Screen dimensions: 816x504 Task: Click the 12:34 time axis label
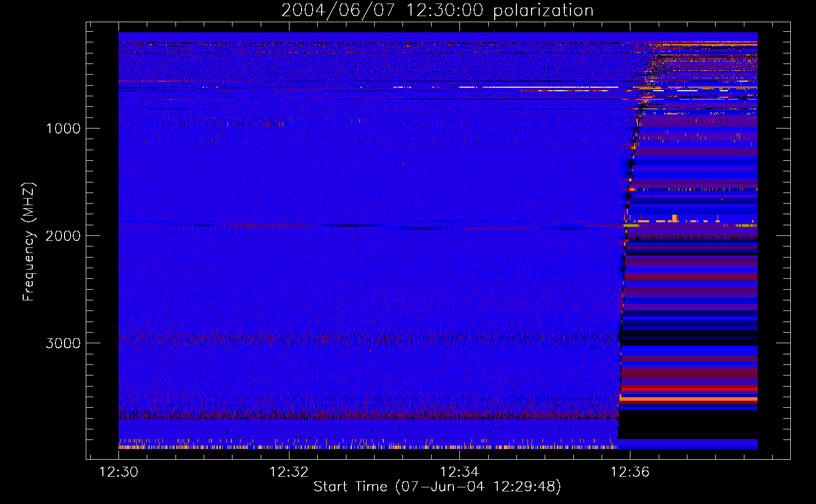click(459, 472)
